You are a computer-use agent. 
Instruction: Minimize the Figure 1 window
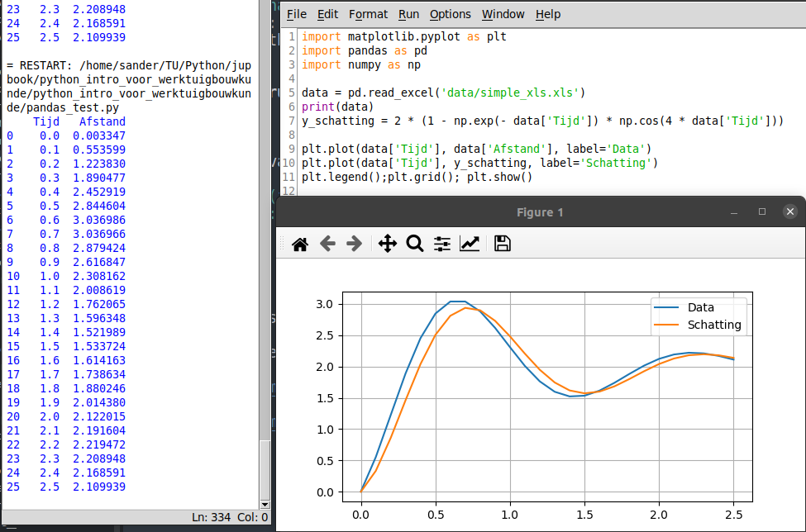(x=735, y=212)
